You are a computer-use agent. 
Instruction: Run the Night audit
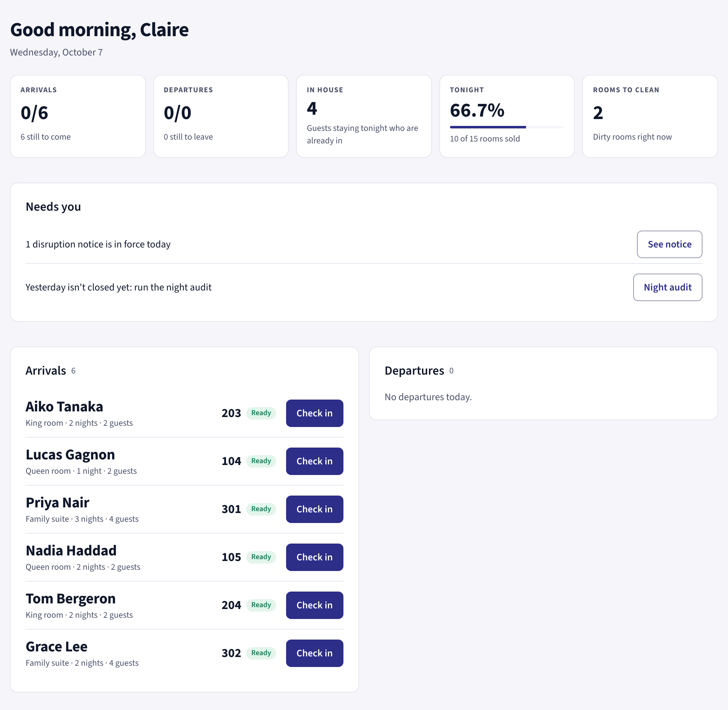[667, 287]
